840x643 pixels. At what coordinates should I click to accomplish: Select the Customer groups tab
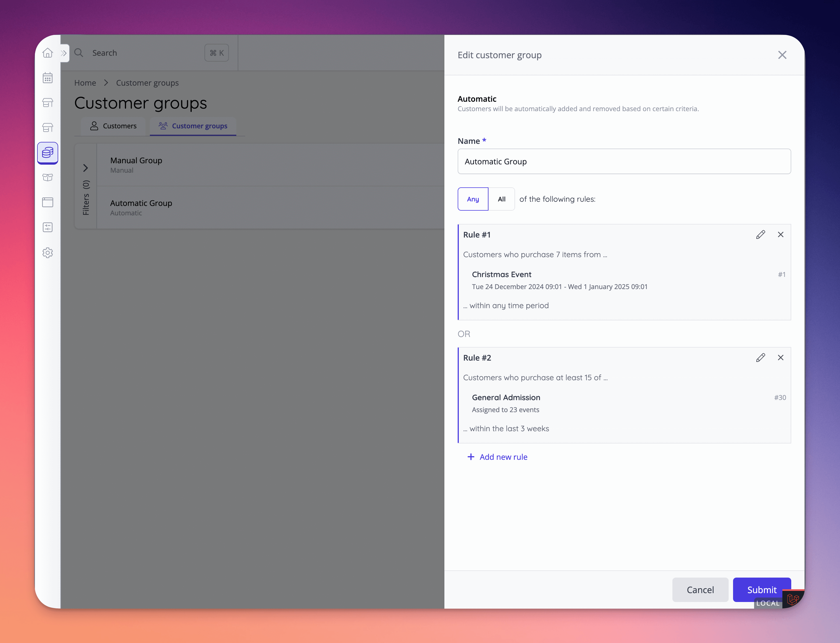pyautogui.click(x=193, y=126)
